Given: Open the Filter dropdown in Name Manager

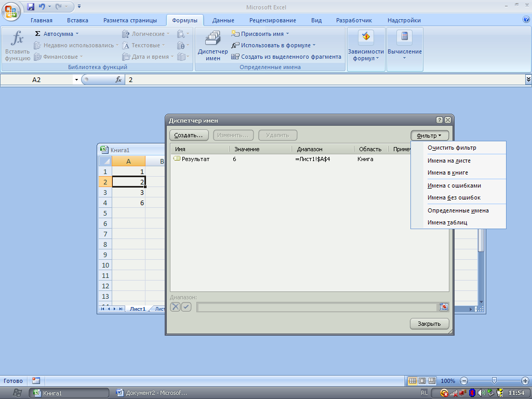Looking at the screenshot, I should 430,136.
